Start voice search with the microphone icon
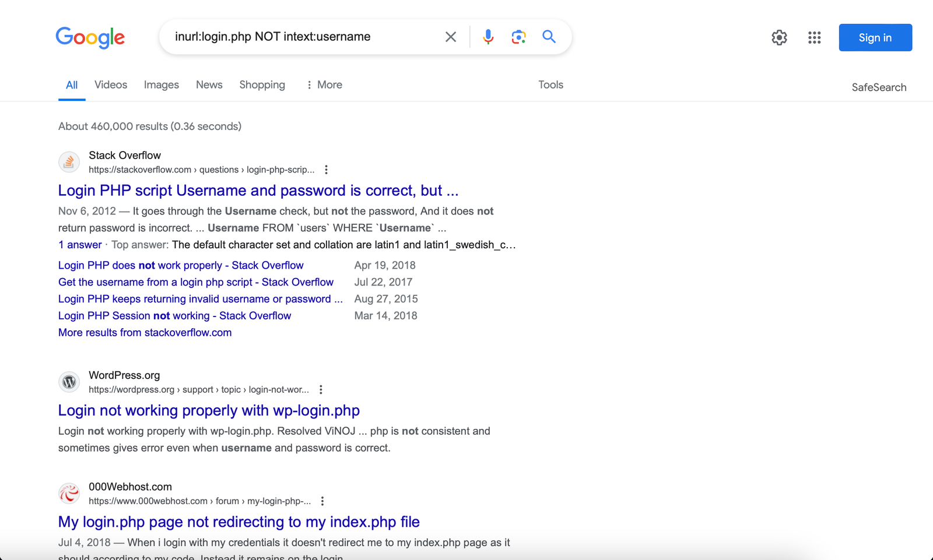Screen dimensions: 933x560 pyautogui.click(x=488, y=37)
